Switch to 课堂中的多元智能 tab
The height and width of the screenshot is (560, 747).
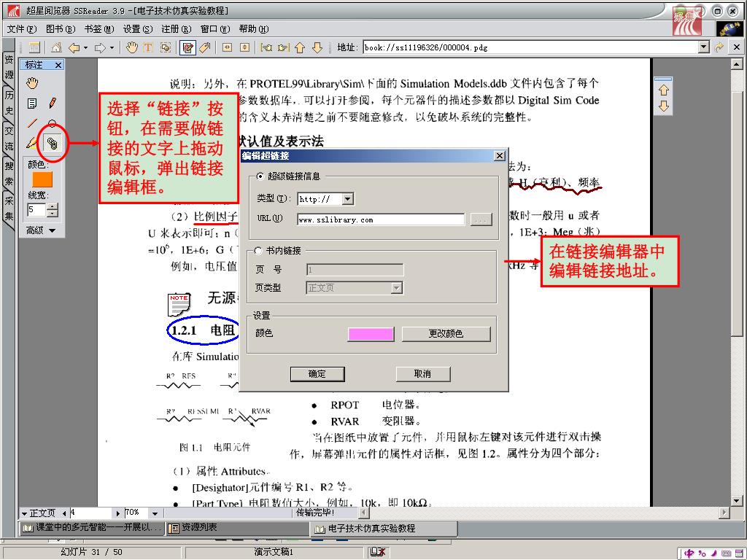pyautogui.click(x=92, y=528)
